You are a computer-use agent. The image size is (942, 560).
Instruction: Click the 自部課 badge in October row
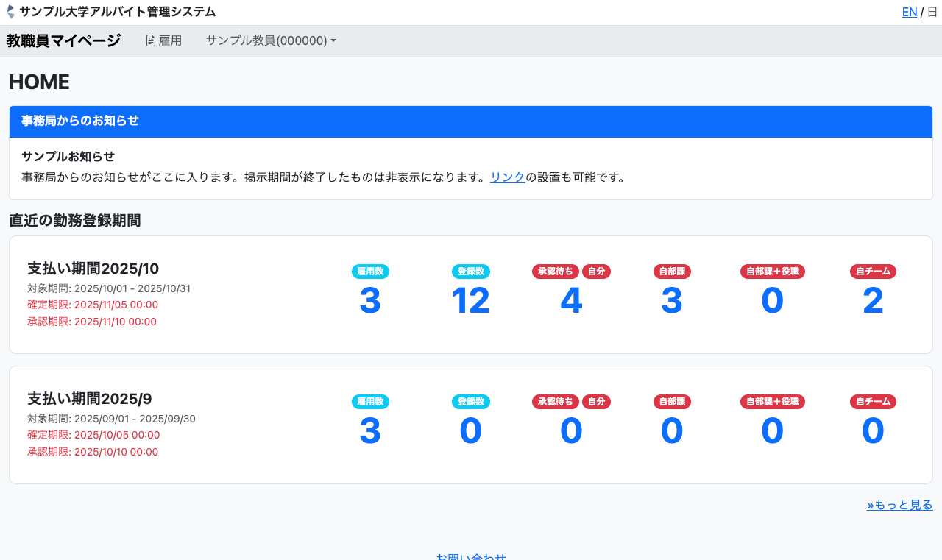[x=671, y=272]
